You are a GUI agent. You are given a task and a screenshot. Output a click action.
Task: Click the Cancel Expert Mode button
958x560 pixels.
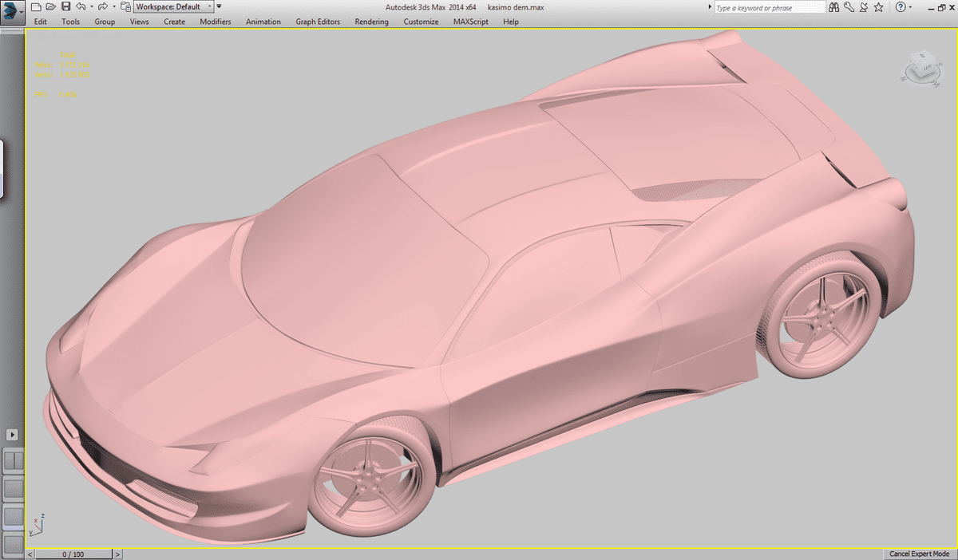tap(919, 554)
